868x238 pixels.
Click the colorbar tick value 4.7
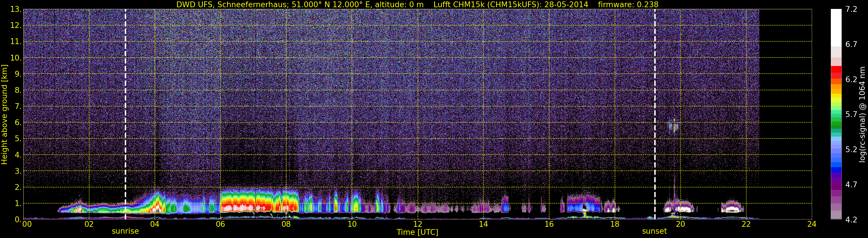click(x=851, y=184)
